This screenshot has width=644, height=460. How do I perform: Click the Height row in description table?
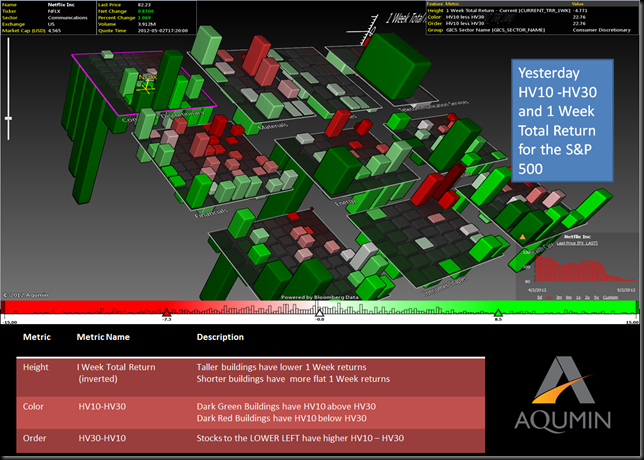pos(251,376)
